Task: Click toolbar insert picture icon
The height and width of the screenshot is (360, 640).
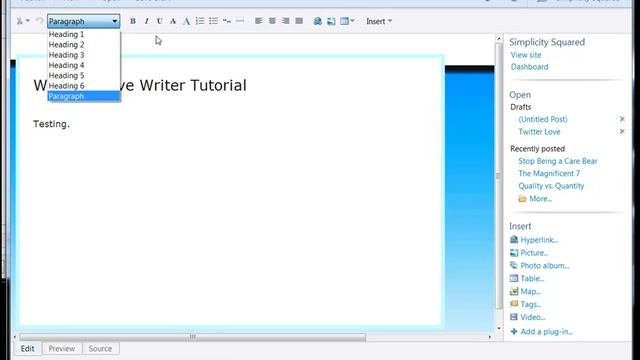Action: 331,21
